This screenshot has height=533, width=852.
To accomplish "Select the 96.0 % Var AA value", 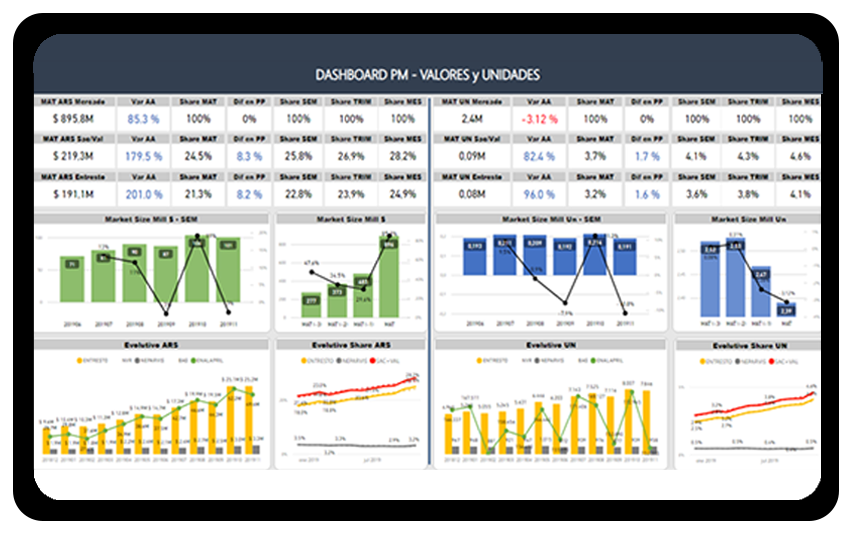I will coord(539,194).
